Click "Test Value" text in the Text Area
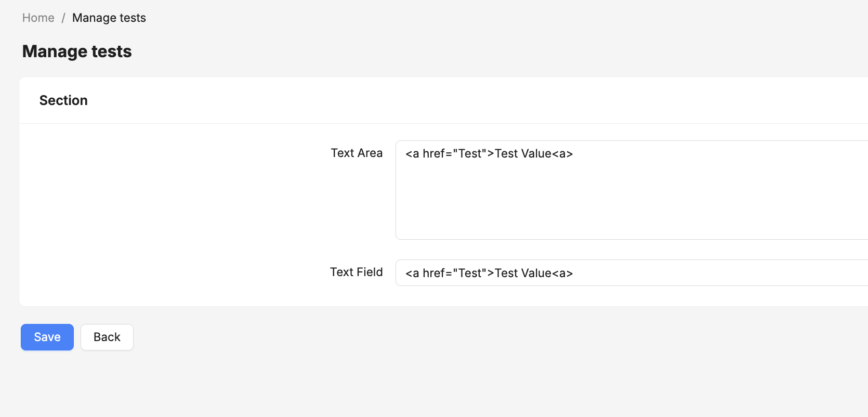The width and height of the screenshot is (868, 417). (523, 153)
